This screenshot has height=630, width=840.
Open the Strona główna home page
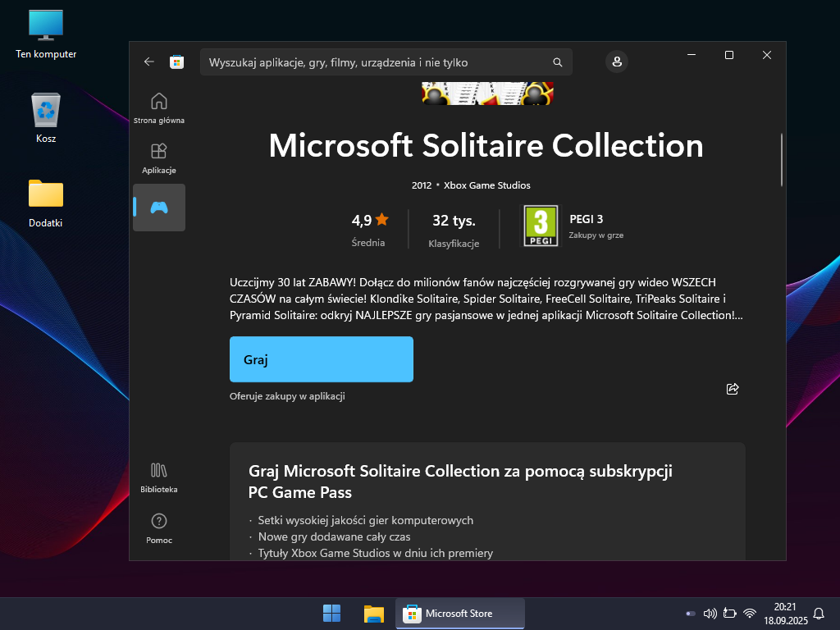point(159,107)
